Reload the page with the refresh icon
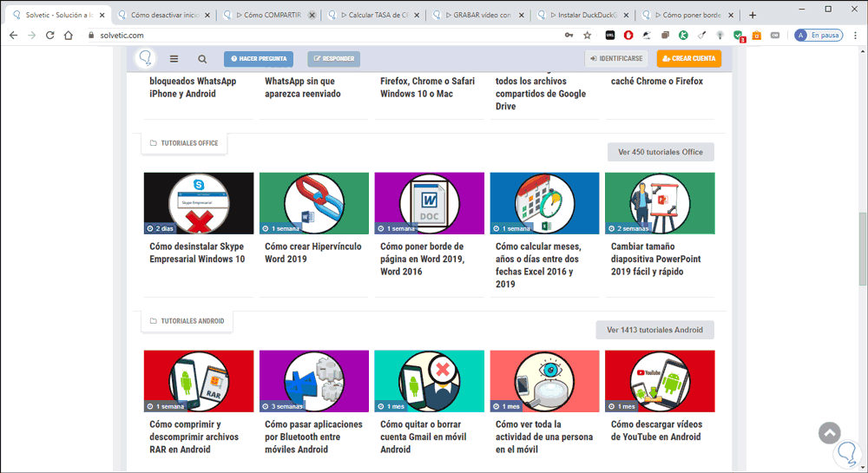Image resolution: width=868 pixels, height=473 pixels. tap(49, 35)
